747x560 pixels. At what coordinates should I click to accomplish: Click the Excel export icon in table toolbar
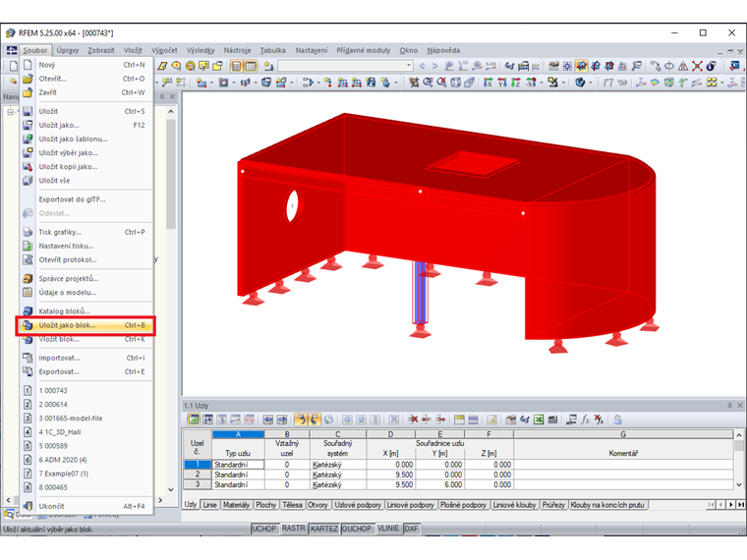point(539,420)
